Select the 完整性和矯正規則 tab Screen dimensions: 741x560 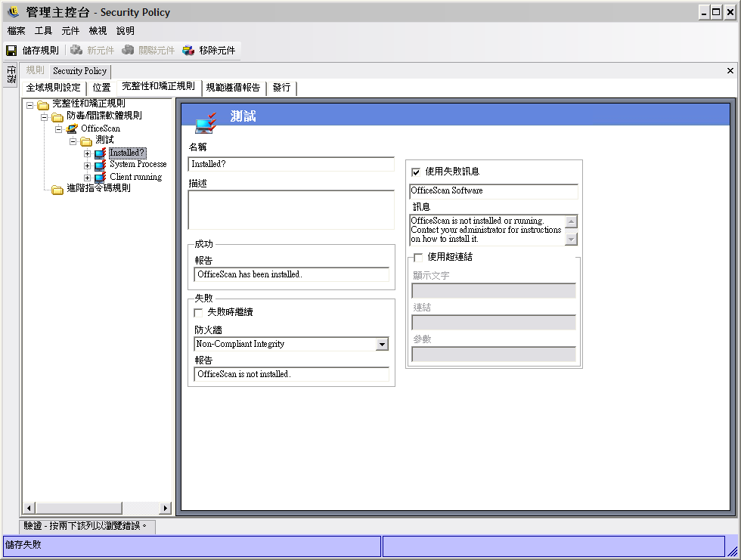(x=158, y=86)
